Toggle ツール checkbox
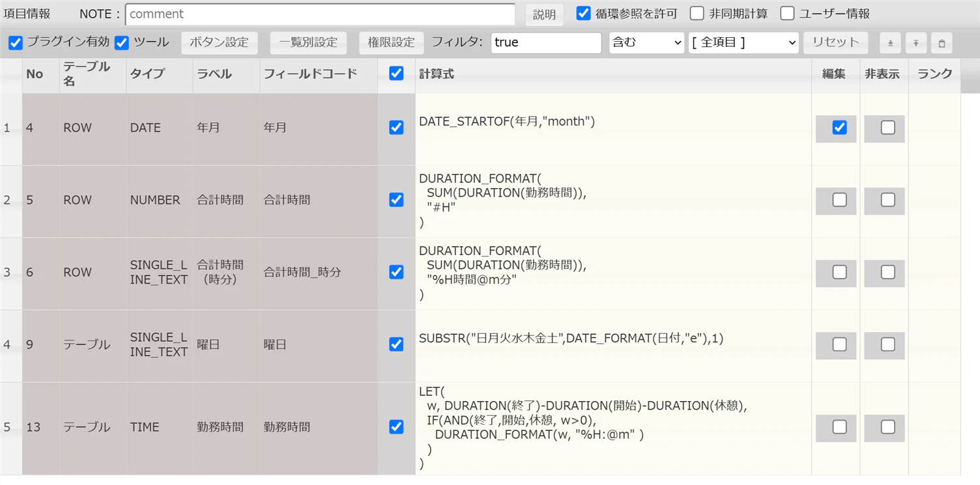The image size is (980, 485). click(121, 43)
